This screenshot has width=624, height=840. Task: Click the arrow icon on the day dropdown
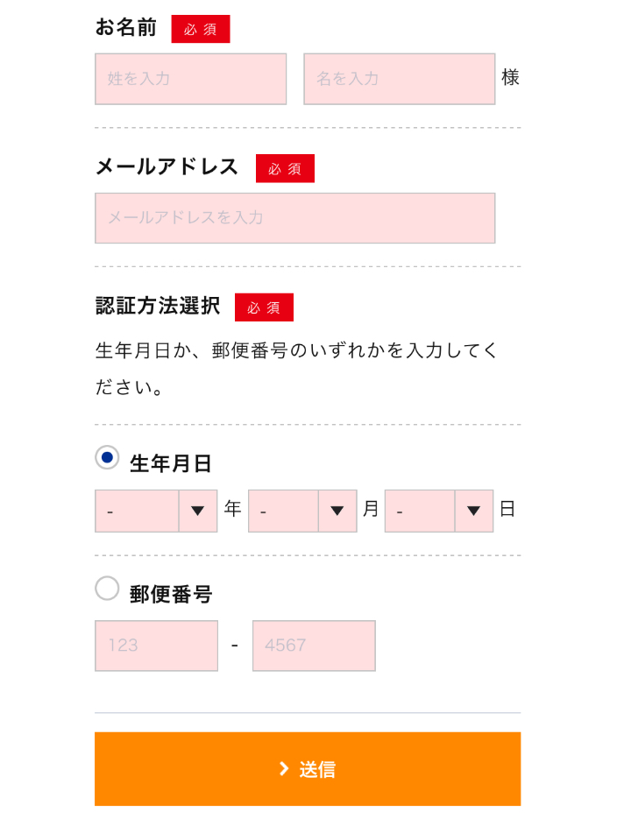click(473, 511)
